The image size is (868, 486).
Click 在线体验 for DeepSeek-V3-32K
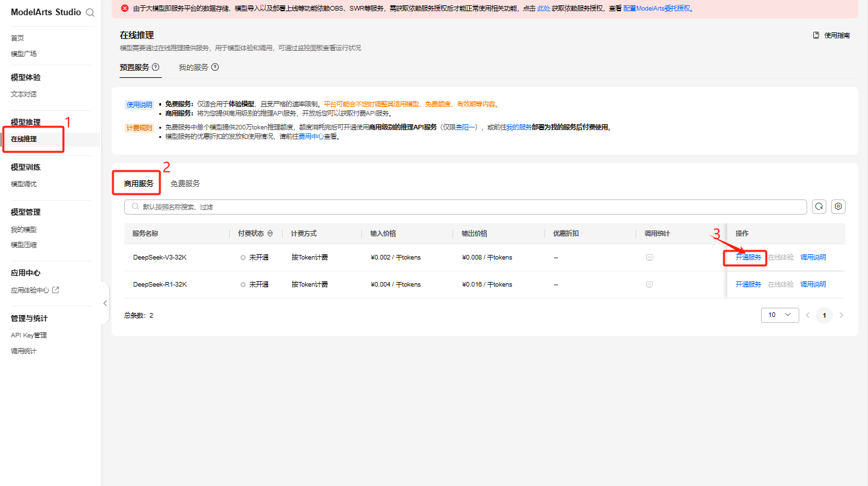point(781,258)
